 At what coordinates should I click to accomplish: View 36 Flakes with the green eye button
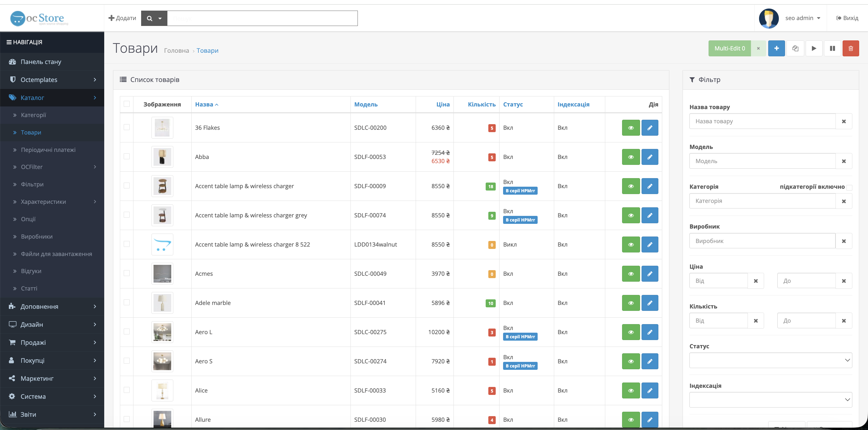click(631, 128)
